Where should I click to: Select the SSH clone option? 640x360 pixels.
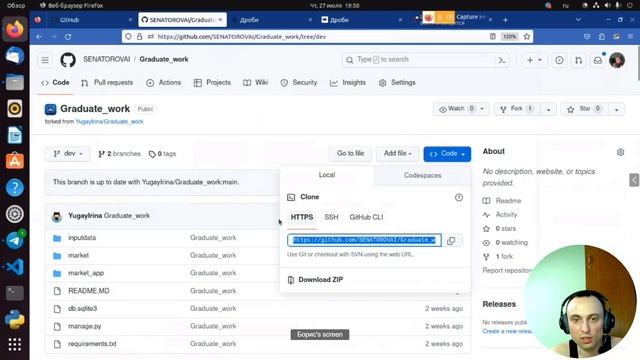pos(331,217)
